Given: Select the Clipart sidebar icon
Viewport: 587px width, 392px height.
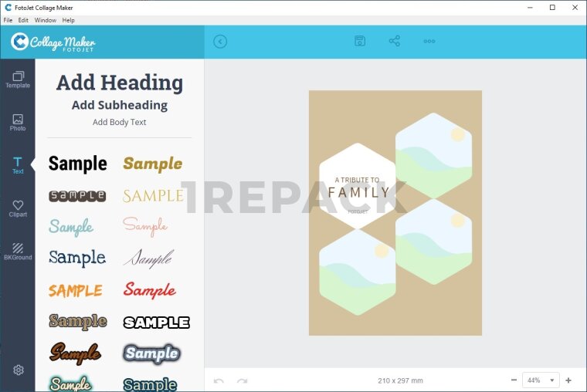Looking at the screenshot, I should pos(18,208).
